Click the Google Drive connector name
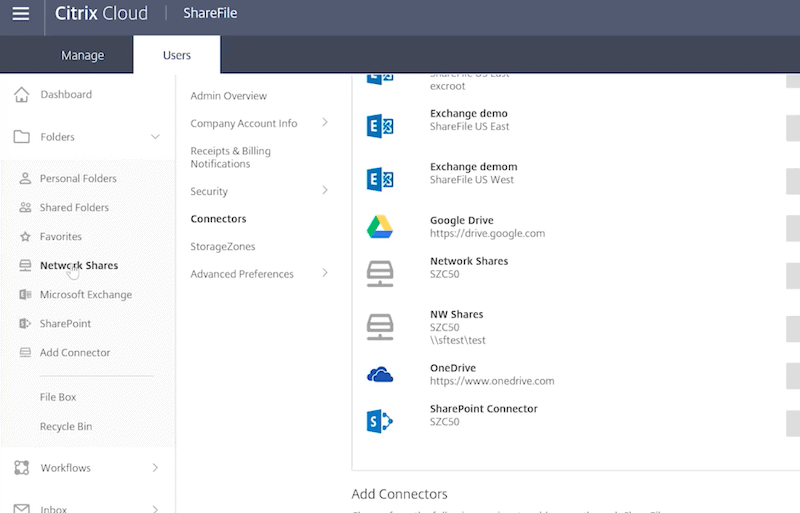The image size is (800, 513). pos(462,221)
